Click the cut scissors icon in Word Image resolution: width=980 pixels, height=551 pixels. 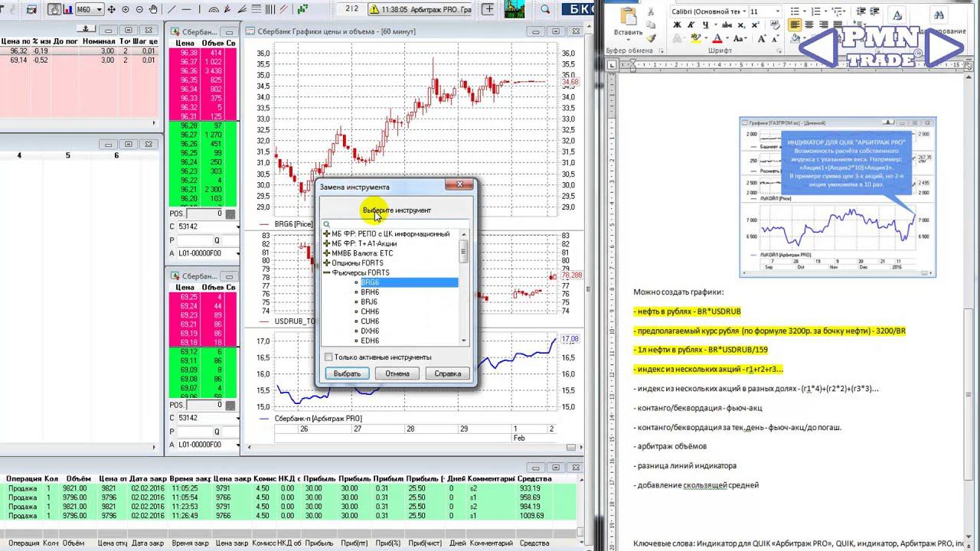tap(652, 11)
